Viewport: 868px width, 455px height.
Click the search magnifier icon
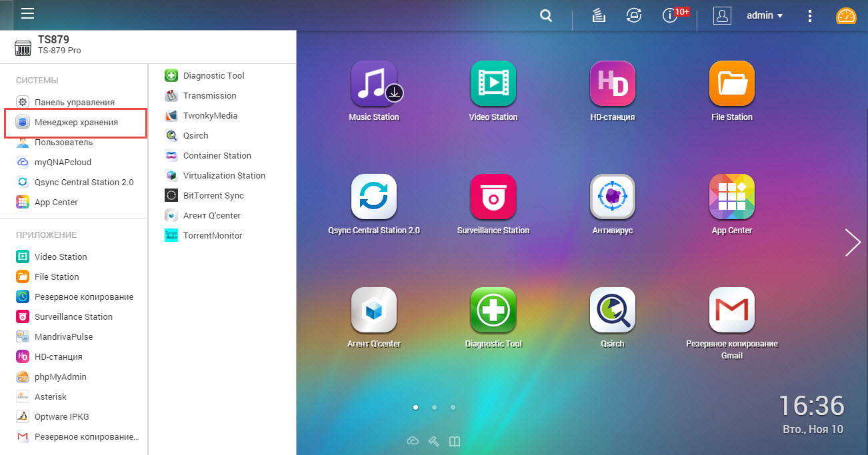pos(546,16)
